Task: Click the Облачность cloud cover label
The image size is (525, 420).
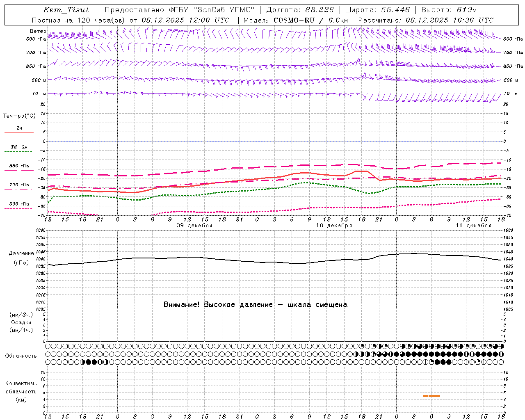Action: click(21, 356)
